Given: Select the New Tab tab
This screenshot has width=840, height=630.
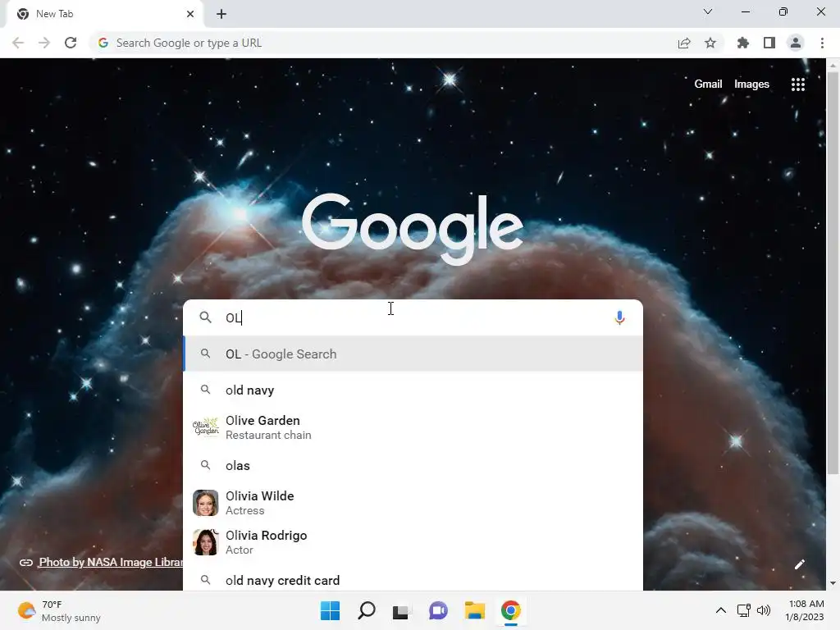Looking at the screenshot, I should [104, 14].
